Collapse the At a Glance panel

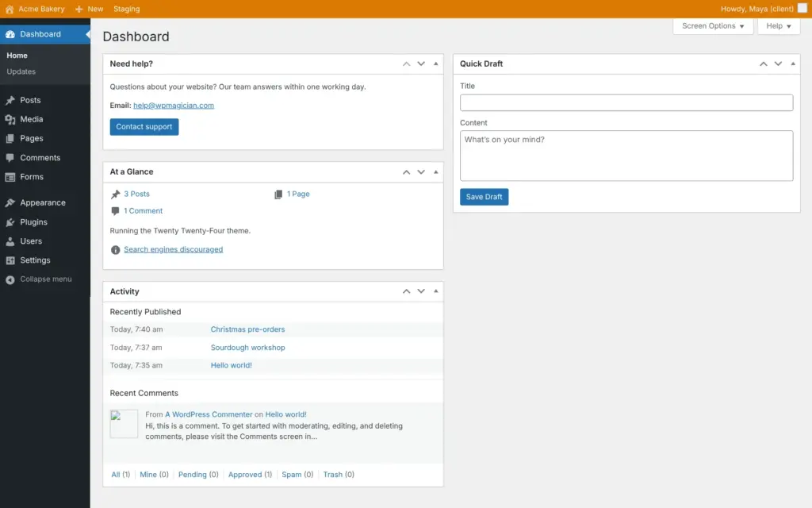[x=435, y=172]
